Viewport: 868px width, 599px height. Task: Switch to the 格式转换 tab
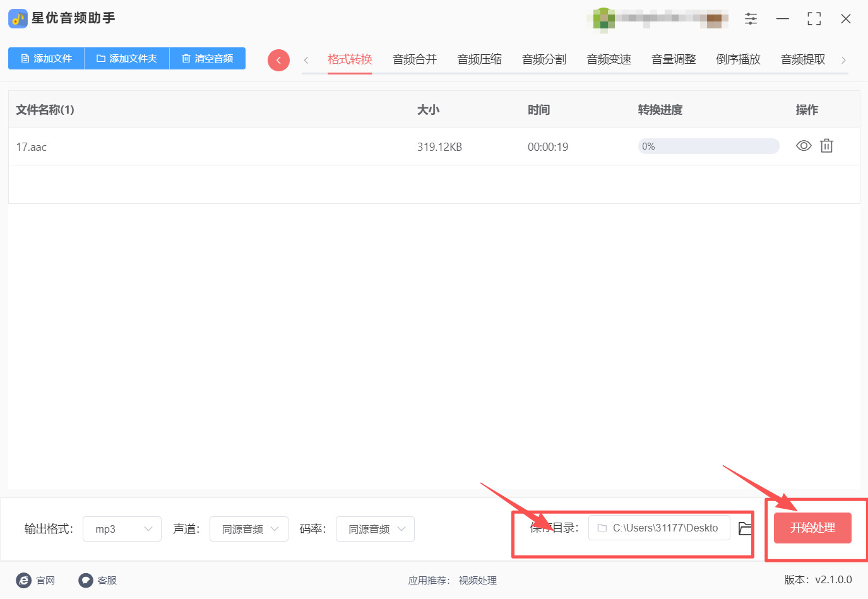(350, 59)
